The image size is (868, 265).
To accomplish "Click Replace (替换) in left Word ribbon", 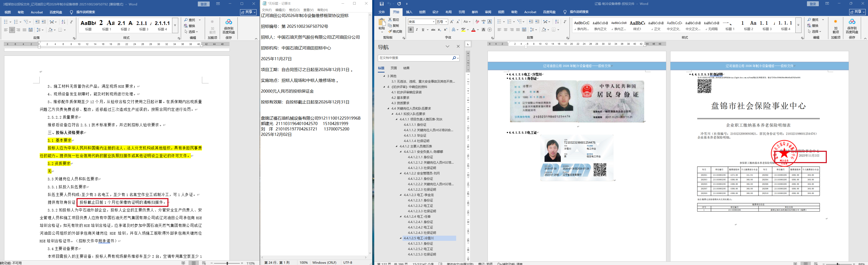I will (190, 26).
